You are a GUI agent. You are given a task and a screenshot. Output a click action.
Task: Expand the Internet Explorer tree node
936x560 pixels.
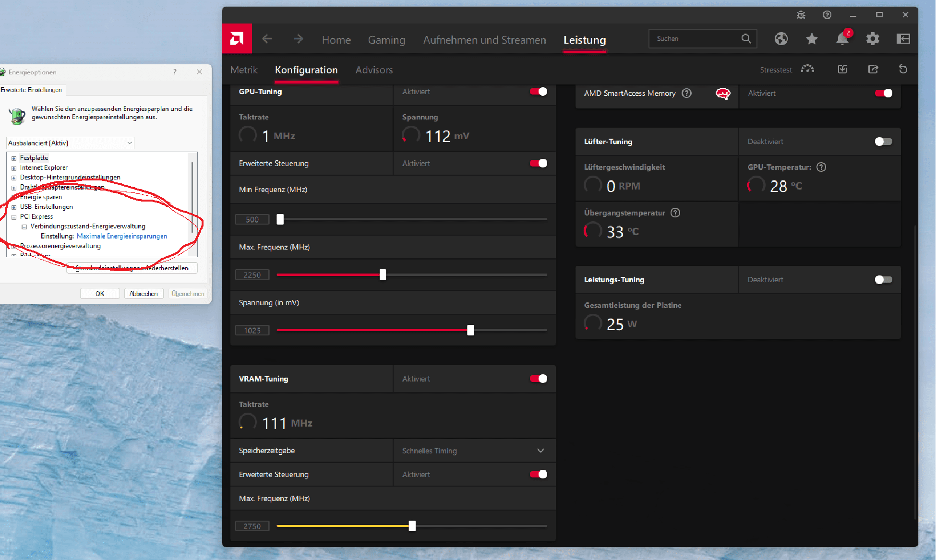tap(14, 168)
